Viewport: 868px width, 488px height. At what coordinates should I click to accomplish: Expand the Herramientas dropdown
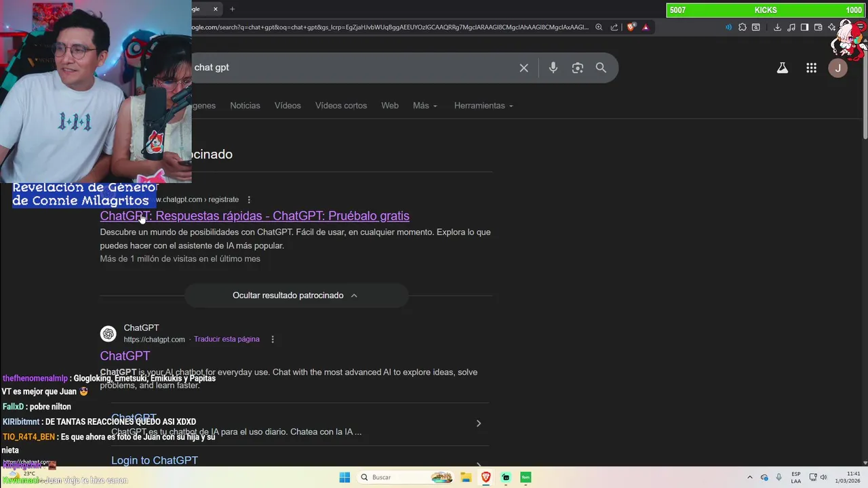coord(484,106)
